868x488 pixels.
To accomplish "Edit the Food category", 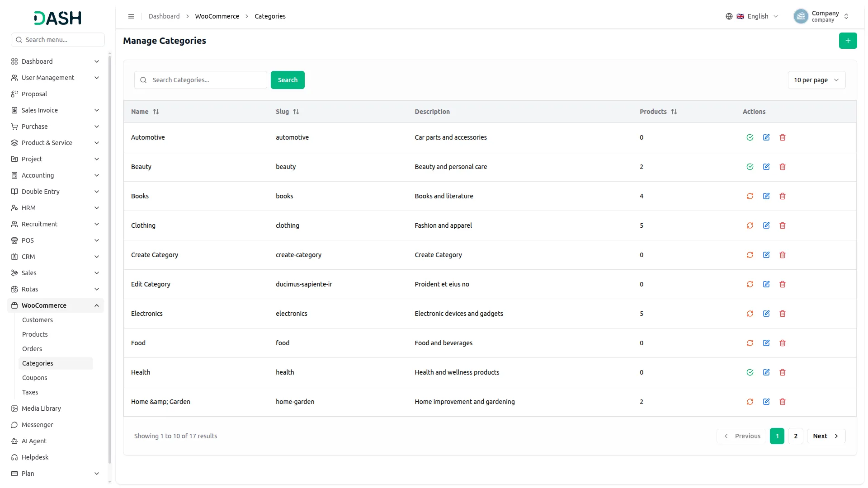I will pyautogui.click(x=766, y=343).
